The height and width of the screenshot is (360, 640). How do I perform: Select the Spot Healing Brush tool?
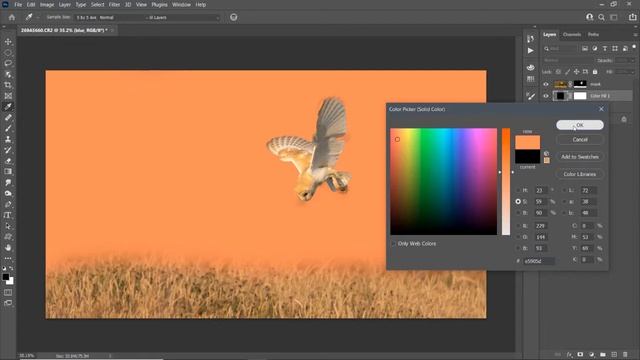coord(8,118)
